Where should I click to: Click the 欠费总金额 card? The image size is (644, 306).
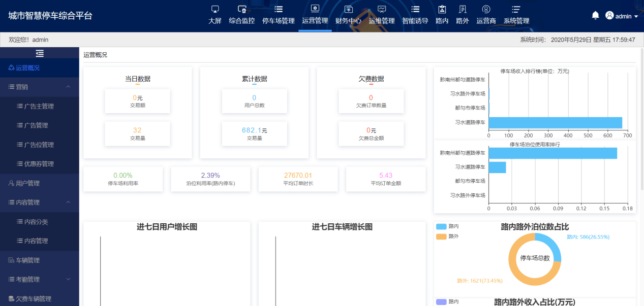tap(371, 133)
